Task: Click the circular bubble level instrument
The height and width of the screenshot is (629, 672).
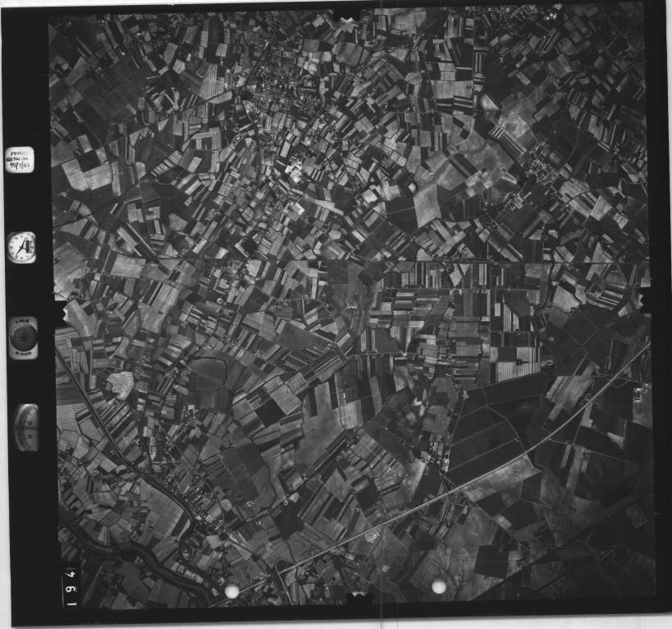Action: click(x=23, y=337)
